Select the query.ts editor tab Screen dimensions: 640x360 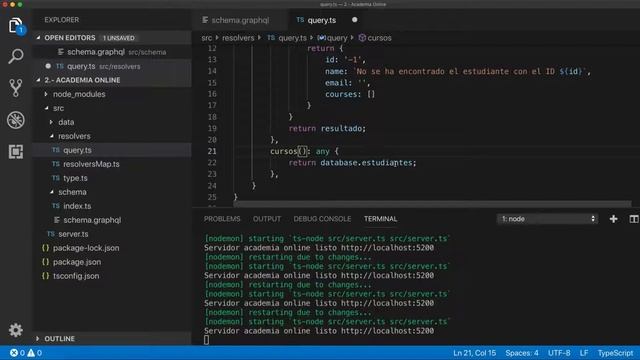tap(322, 20)
